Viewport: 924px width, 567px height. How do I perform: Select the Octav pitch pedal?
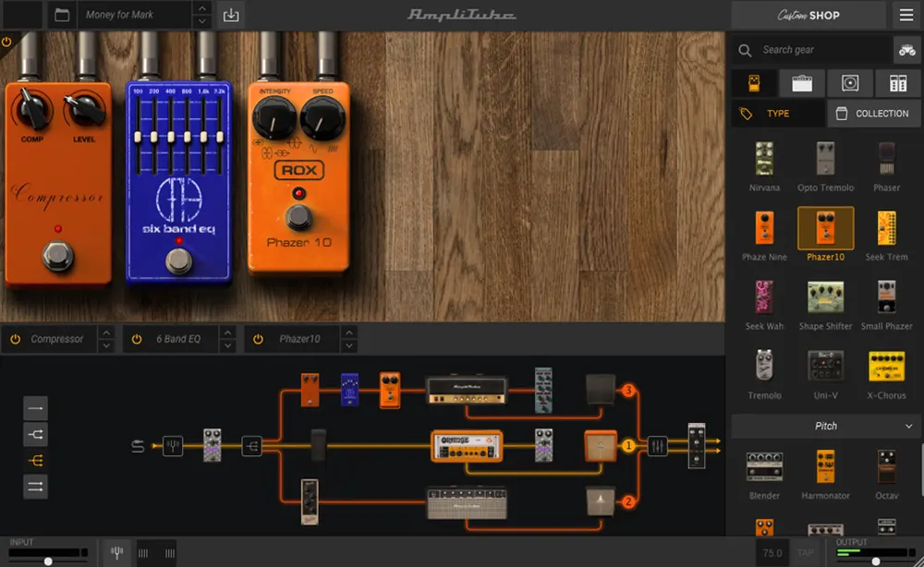point(886,476)
